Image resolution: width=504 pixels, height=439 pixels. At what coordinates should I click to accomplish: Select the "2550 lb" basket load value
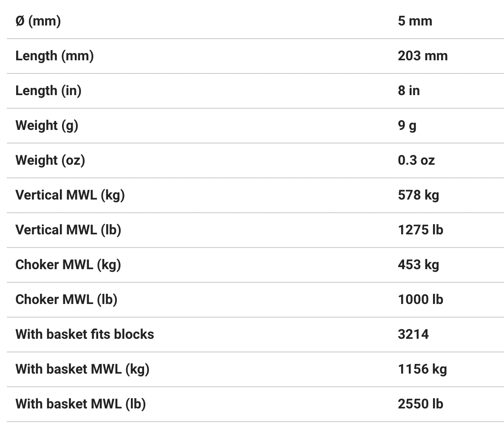pyautogui.click(x=420, y=404)
